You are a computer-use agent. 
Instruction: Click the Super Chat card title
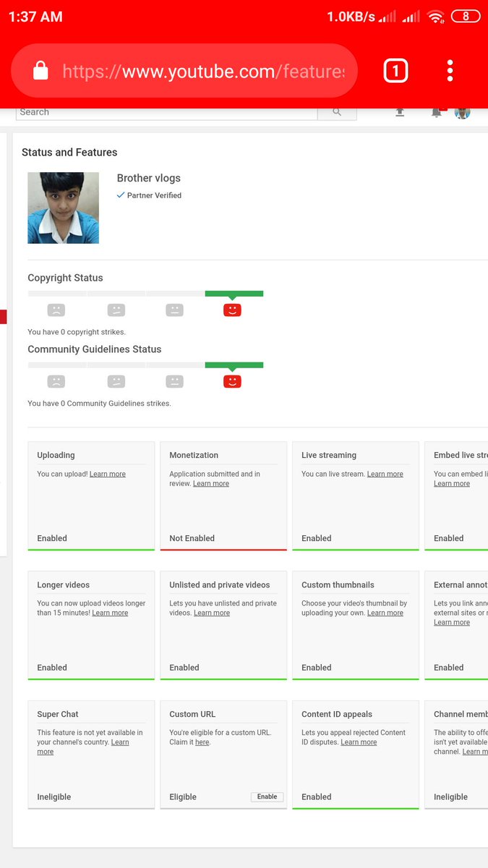pyautogui.click(x=58, y=714)
